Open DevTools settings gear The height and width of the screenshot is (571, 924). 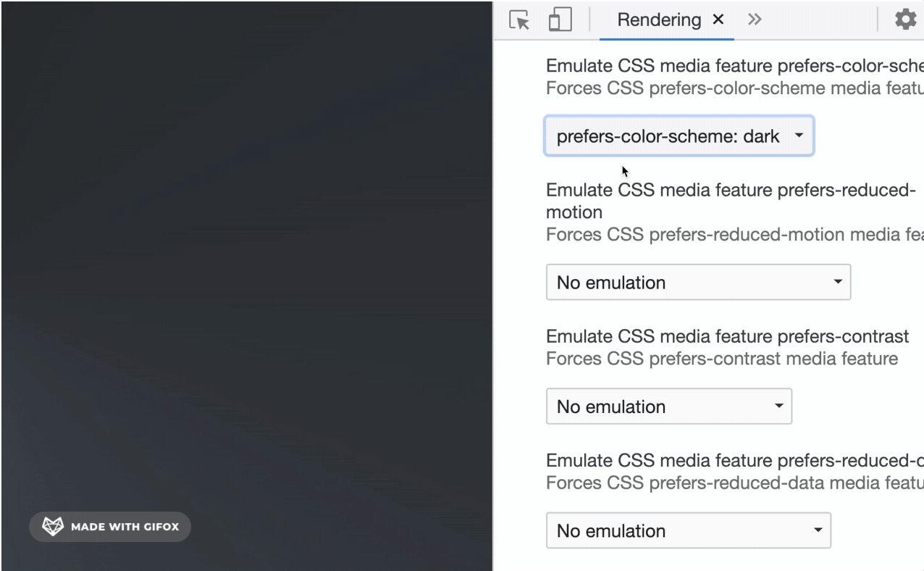click(905, 20)
